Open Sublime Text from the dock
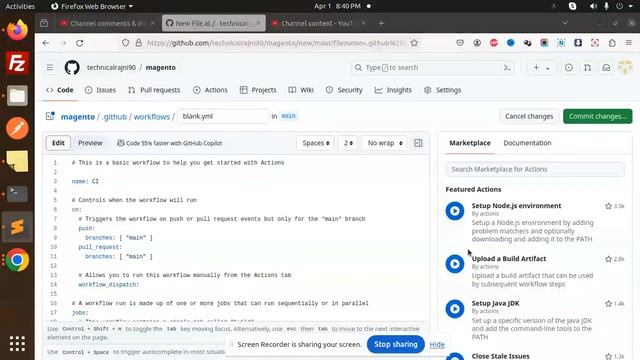Viewport: 640px width, 360px height. pyautogui.click(x=17, y=227)
